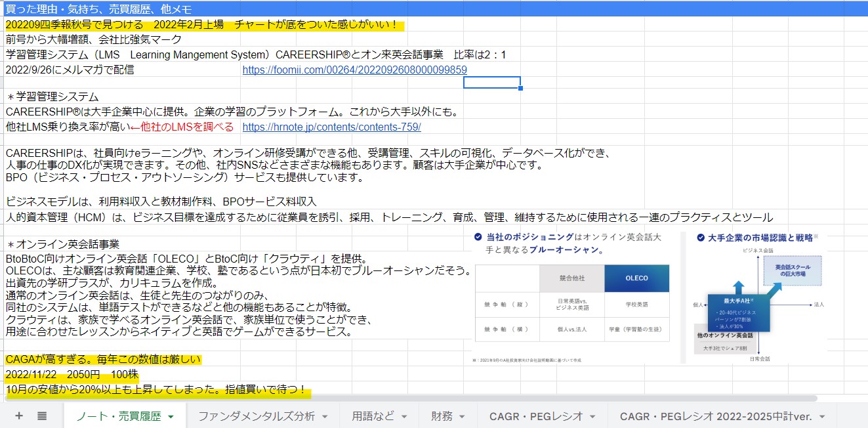This screenshot has width=868, height=428.
Task: Add a new sheet with plus icon
Action: coord(19,416)
